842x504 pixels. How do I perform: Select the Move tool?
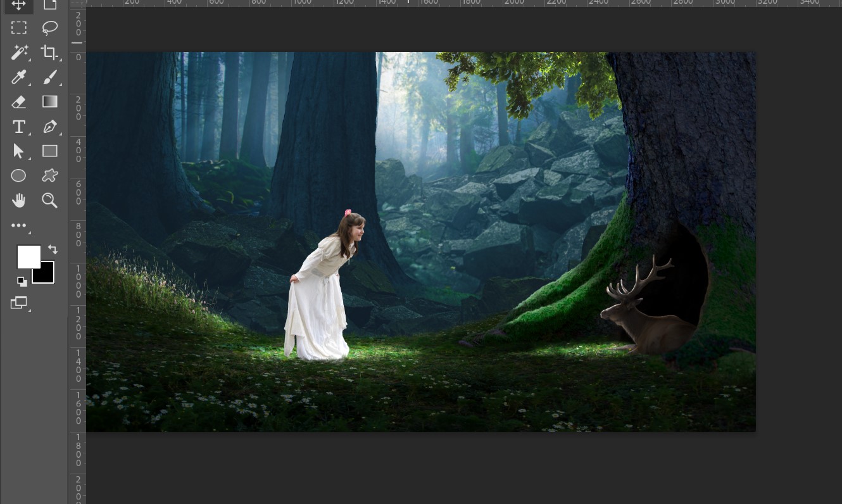pyautogui.click(x=18, y=4)
